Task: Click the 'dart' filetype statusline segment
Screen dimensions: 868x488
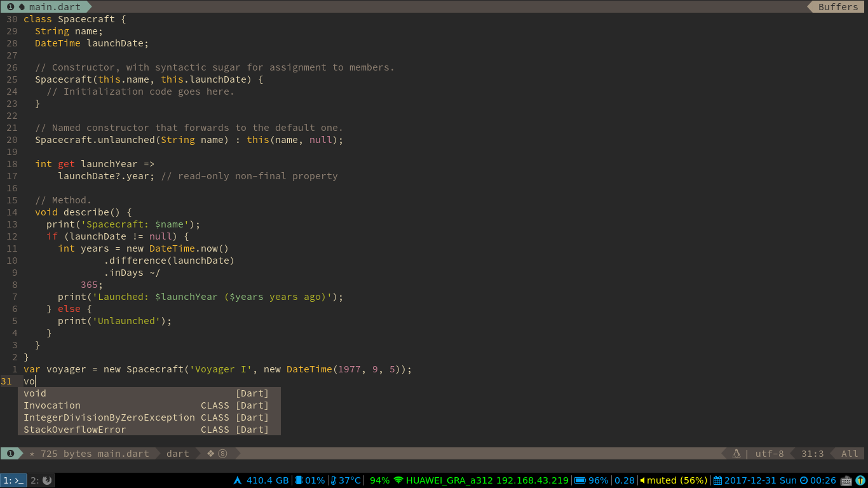Action: [x=178, y=454]
